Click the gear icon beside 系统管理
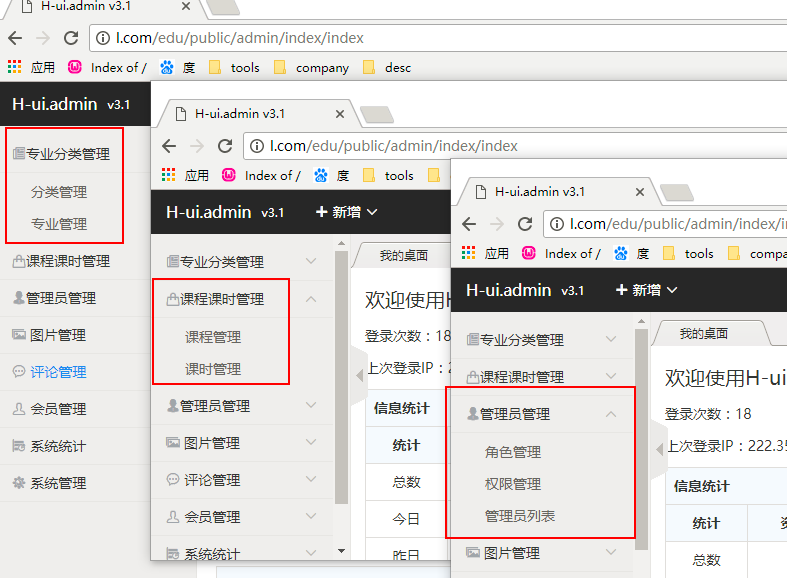 18,483
